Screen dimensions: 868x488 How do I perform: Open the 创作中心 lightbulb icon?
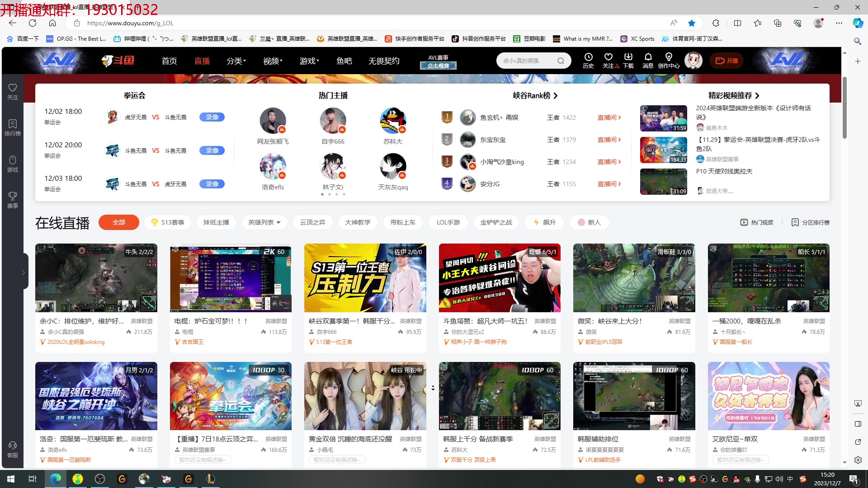point(669,61)
